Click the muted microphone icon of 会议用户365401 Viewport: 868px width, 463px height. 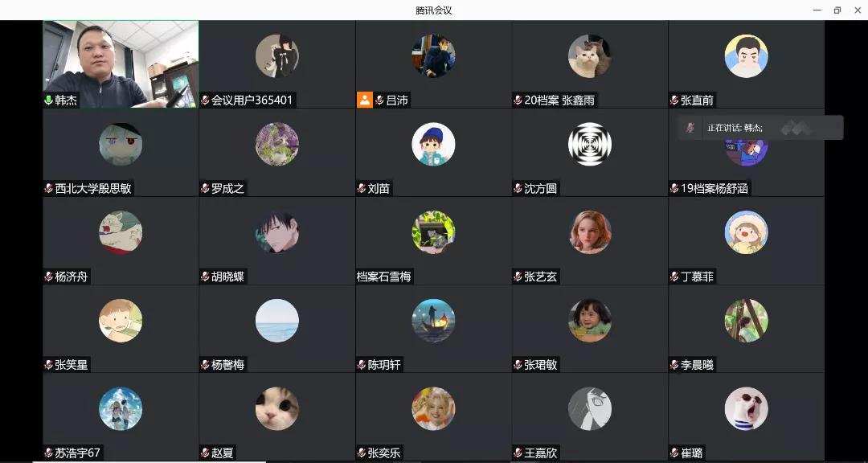[205, 100]
